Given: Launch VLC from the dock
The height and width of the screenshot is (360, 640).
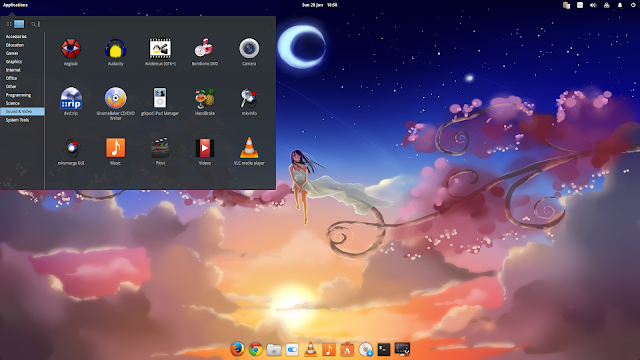Looking at the screenshot, I should pos(311,349).
